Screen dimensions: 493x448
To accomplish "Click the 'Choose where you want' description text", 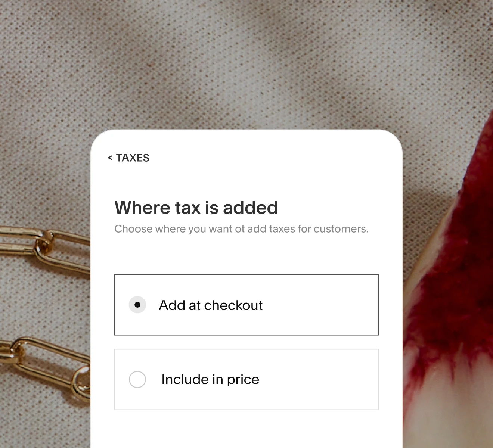I will pyautogui.click(x=241, y=229).
